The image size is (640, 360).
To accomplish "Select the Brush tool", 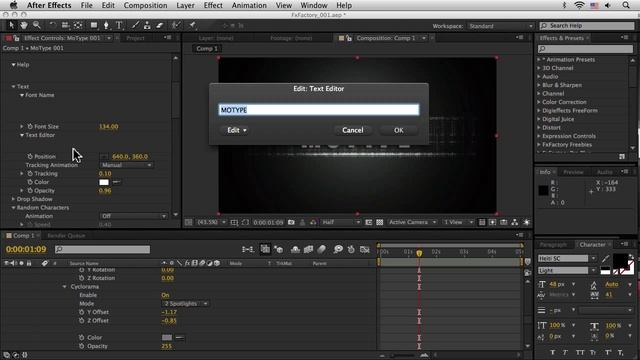I will point(135,25).
